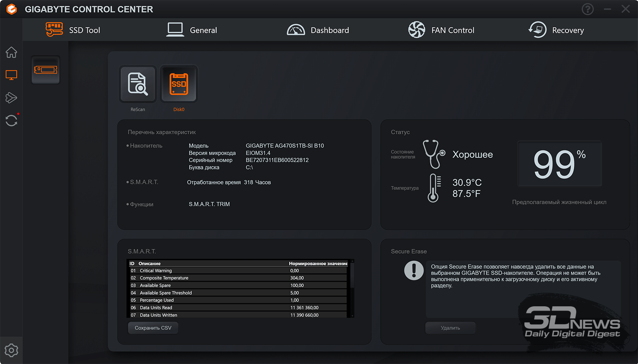
Task: Select the Percentage Used row
Action: pos(238,300)
